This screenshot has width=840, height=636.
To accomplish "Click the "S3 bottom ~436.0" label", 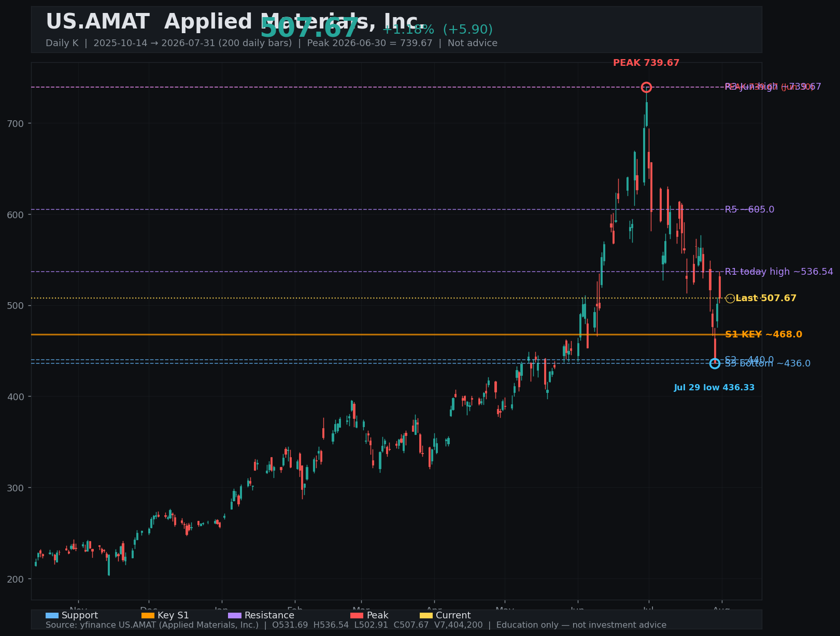I will (x=767, y=364).
